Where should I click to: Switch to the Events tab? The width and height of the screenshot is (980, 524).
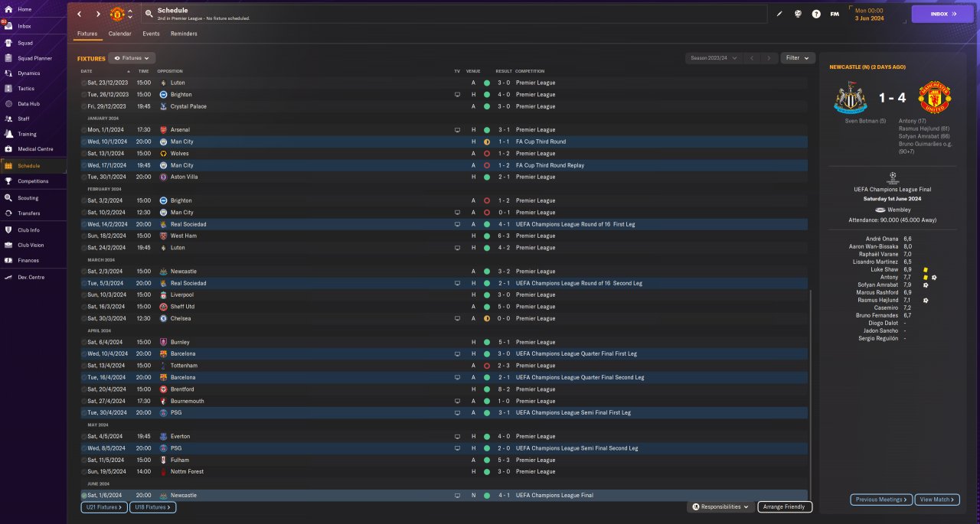151,34
